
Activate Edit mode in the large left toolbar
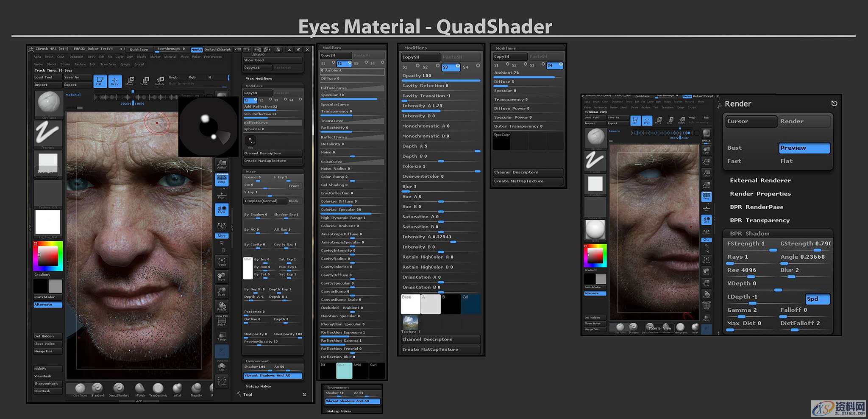[x=100, y=81]
